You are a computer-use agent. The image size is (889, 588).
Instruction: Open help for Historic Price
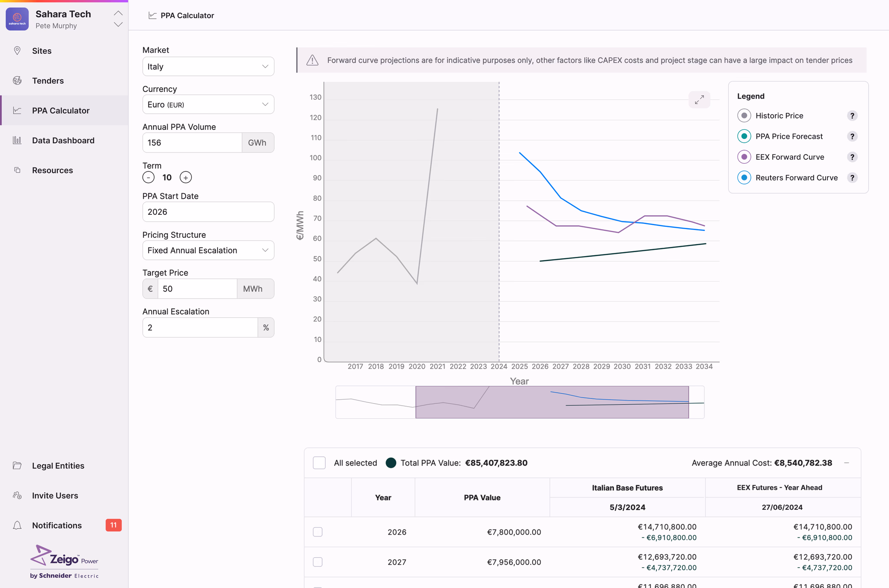[852, 116]
